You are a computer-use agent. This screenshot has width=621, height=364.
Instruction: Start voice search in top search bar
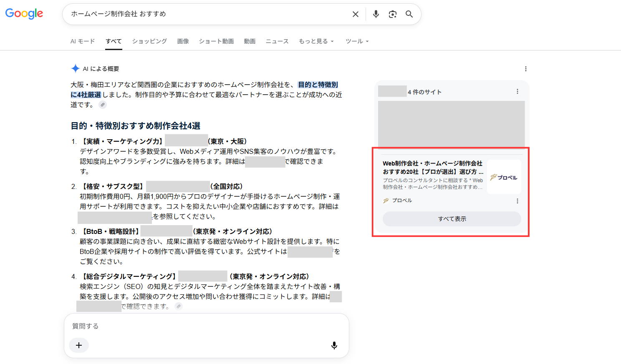[x=376, y=14]
